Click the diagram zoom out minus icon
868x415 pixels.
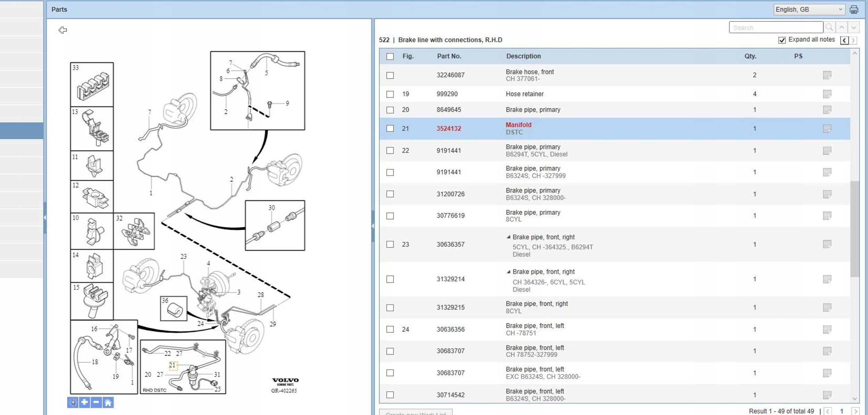click(96, 402)
